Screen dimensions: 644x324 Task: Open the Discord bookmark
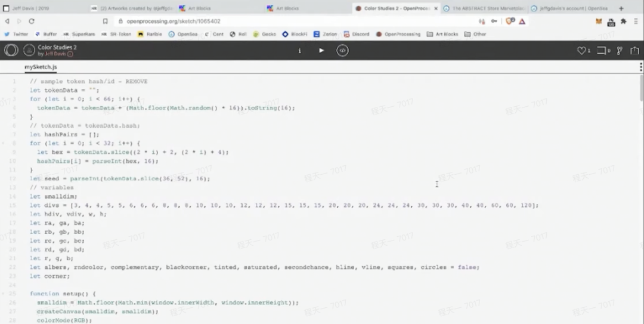pos(357,34)
